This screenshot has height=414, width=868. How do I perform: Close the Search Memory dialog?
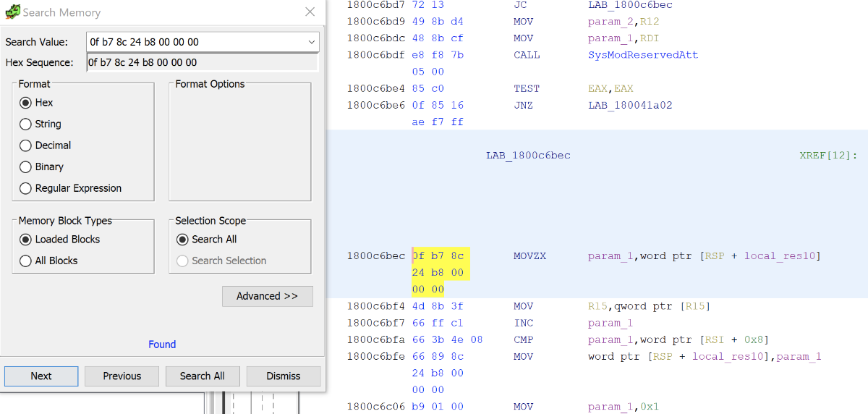(x=310, y=12)
